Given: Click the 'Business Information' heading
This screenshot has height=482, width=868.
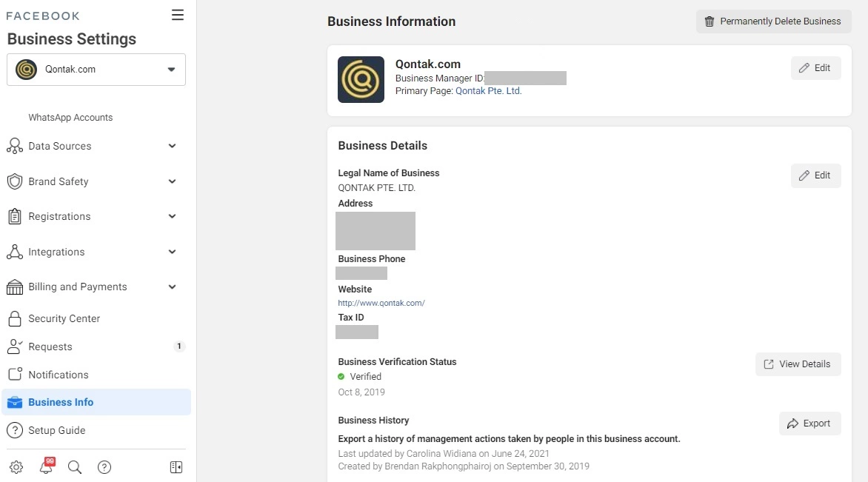Looking at the screenshot, I should [x=391, y=21].
